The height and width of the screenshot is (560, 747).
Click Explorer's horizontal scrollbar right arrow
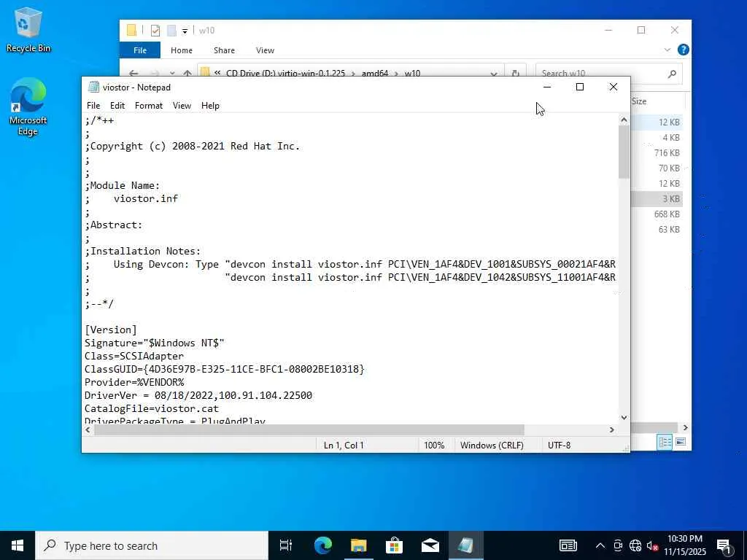685,427
